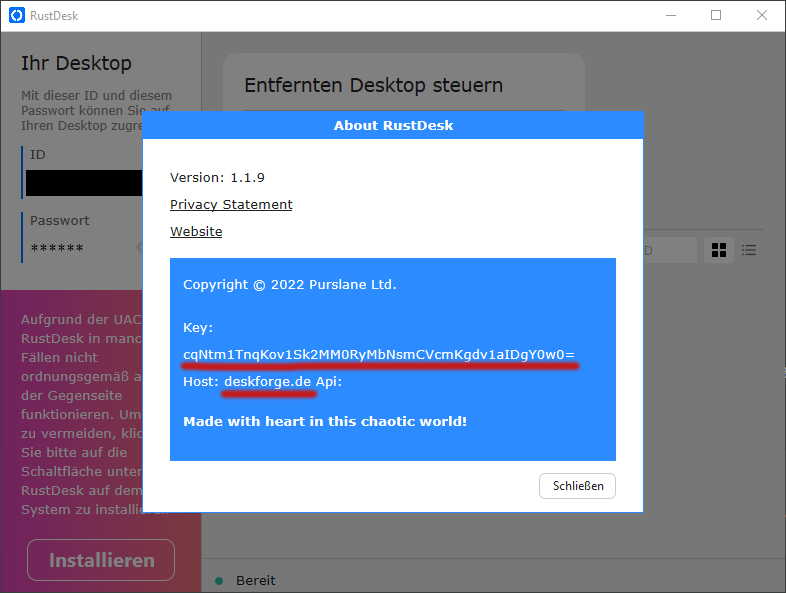Click the search ID input field
This screenshot has height=593, width=786.
point(670,250)
